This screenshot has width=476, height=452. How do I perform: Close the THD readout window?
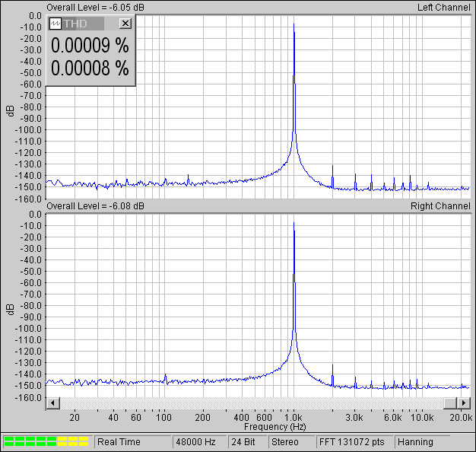coord(125,24)
